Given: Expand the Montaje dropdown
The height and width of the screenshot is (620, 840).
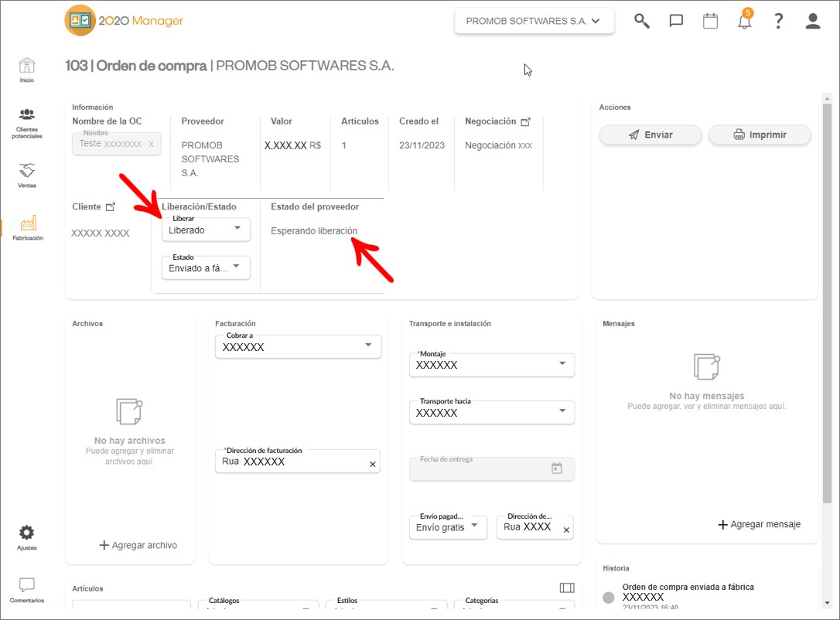Looking at the screenshot, I should [x=492, y=365].
